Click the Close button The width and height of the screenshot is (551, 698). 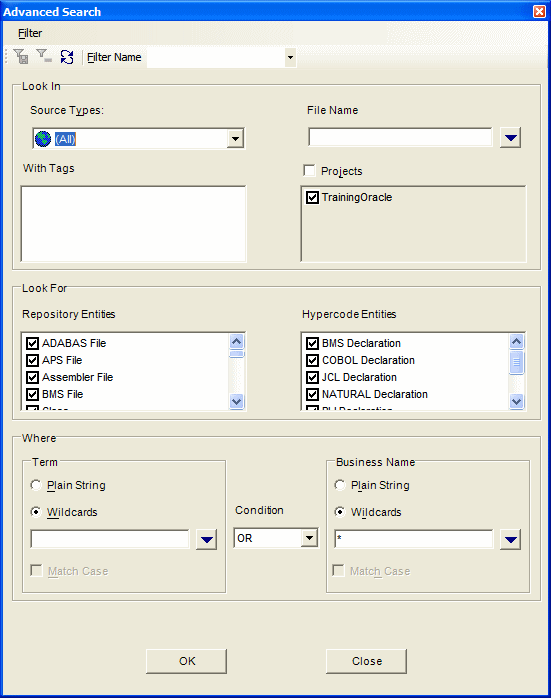[x=366, y=661]
